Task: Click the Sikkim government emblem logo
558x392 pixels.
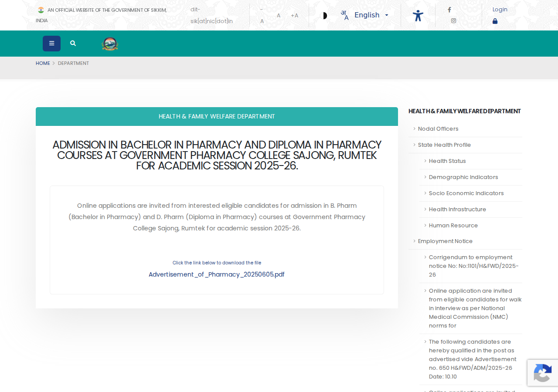Action: [x=110, y=44]
